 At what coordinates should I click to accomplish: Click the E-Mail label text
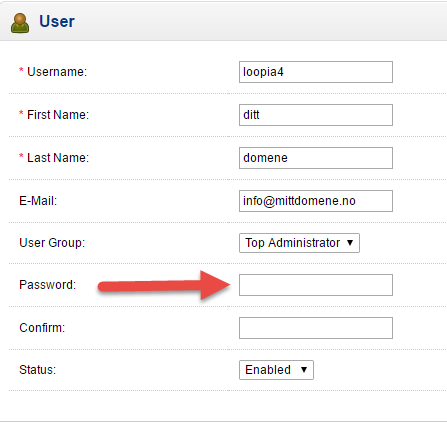click(x=38, y=201)
